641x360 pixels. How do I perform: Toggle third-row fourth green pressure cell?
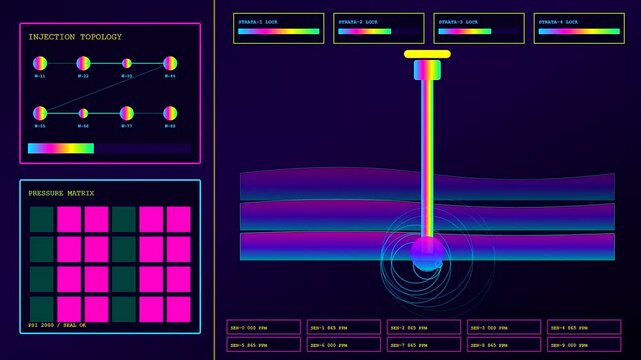coord(124,279)
